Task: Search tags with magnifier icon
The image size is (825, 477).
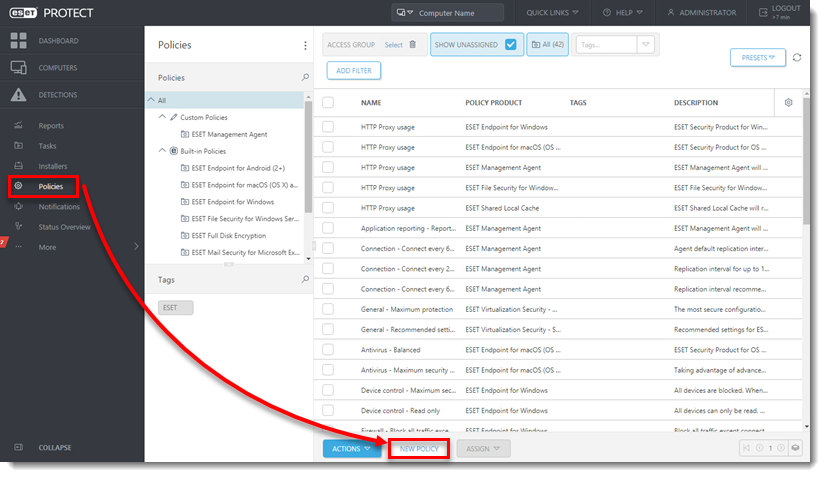Action: (305, 279)
